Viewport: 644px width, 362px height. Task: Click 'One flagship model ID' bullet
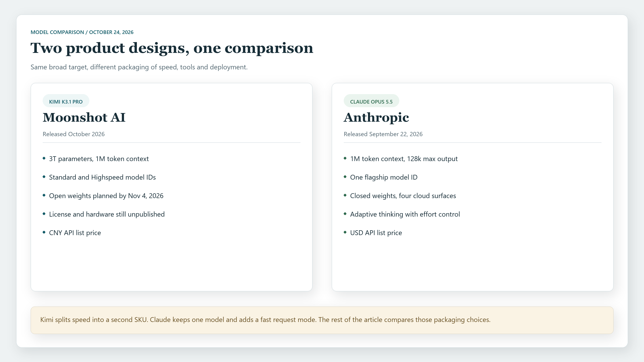click(384, 177)
